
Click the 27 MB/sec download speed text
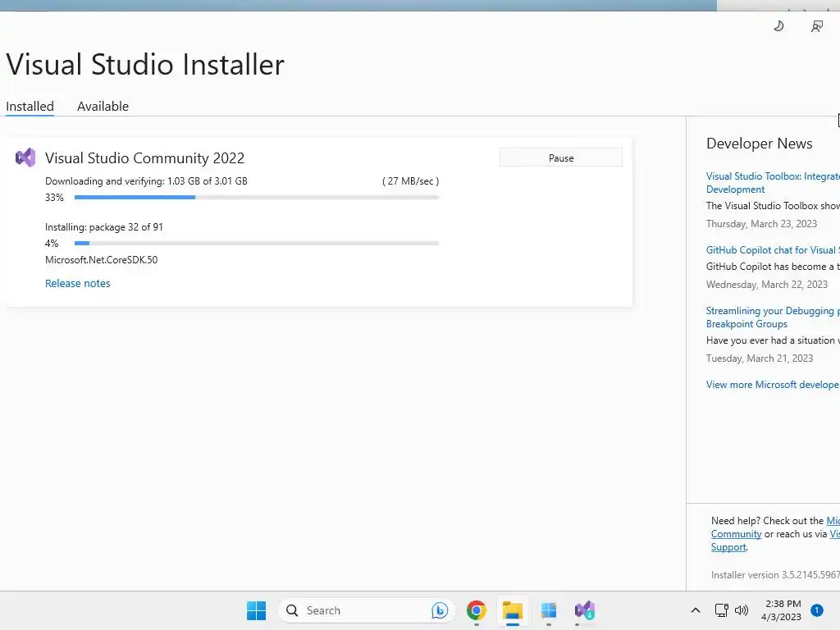pyautogui.click(x=410, y=181)
